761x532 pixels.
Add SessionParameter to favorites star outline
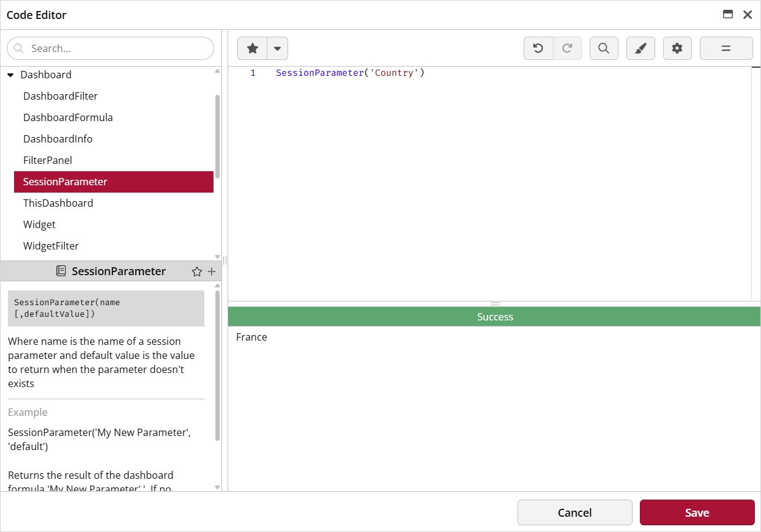pyautogui.click(x=196, y=272)
